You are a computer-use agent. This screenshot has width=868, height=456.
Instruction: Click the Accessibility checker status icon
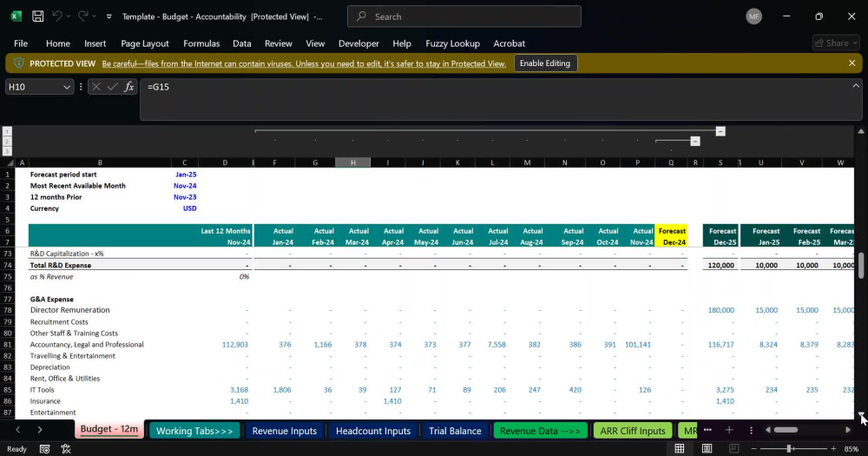[x=66, y=449]
